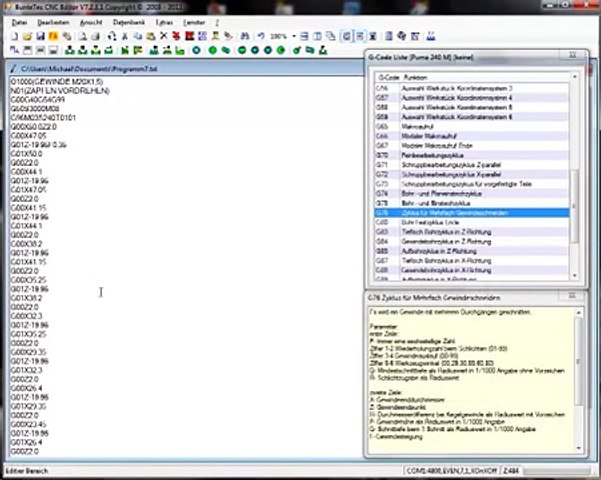Place cursor on line O1000(GEWINDE M20X1,5)

coord(57,82)
